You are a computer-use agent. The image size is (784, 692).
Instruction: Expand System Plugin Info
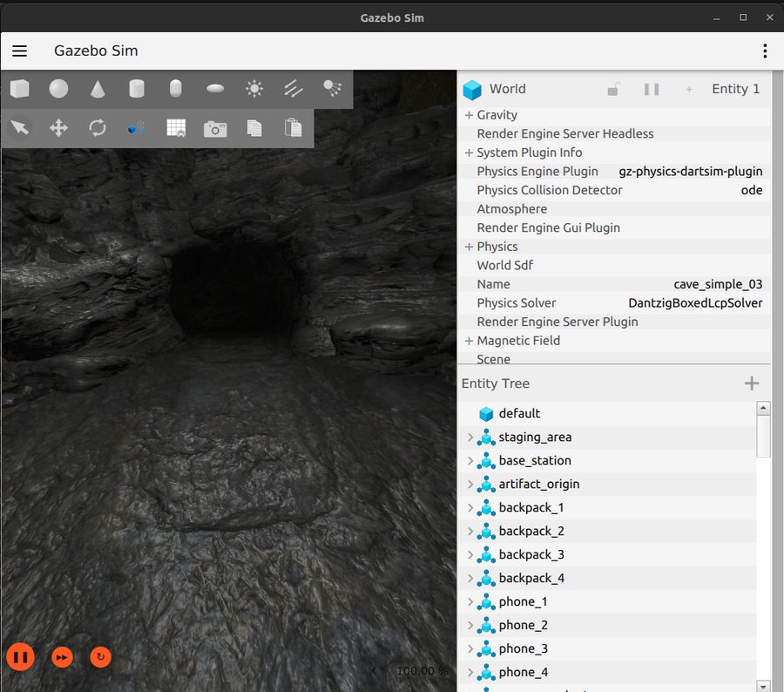[x=469, y=153]
